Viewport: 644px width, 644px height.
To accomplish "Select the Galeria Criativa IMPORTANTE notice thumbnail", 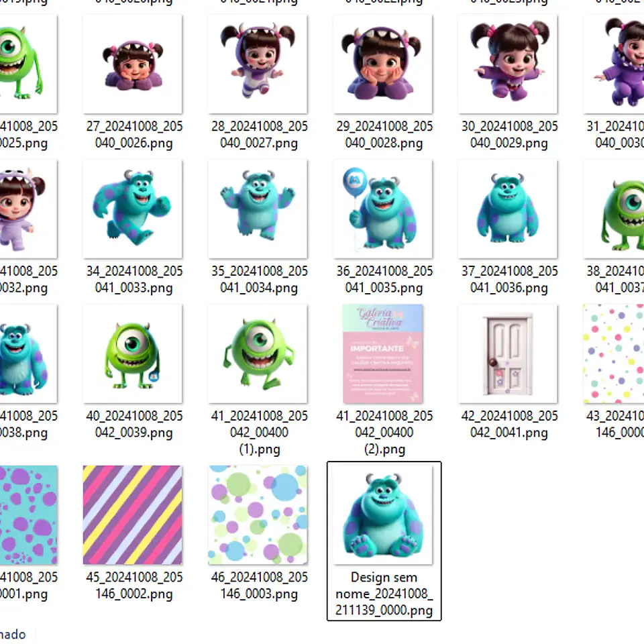I will (383, 354).
